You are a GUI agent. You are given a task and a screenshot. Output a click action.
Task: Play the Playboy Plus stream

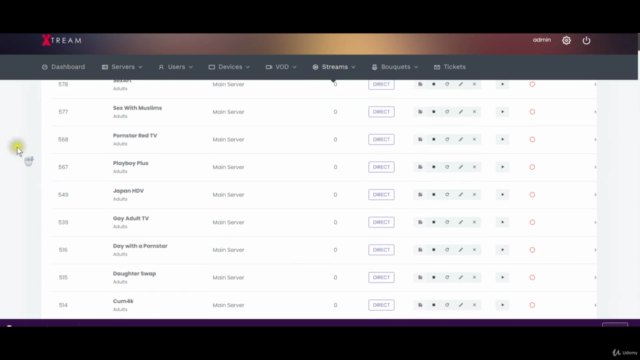point(502,167)
